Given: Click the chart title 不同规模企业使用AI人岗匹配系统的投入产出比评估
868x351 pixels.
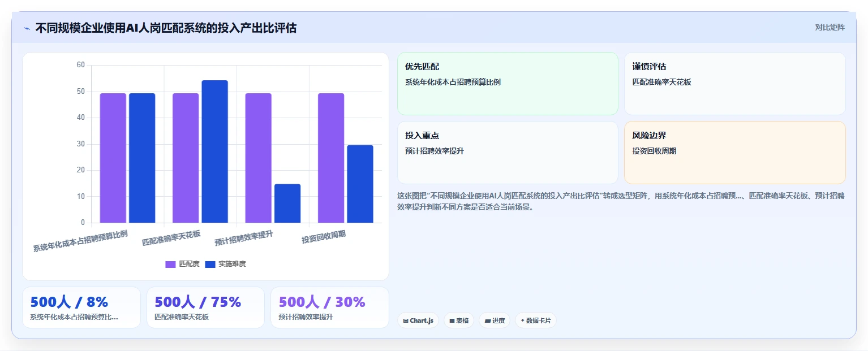Looking at the screenshot, I should tap(166, 28).
